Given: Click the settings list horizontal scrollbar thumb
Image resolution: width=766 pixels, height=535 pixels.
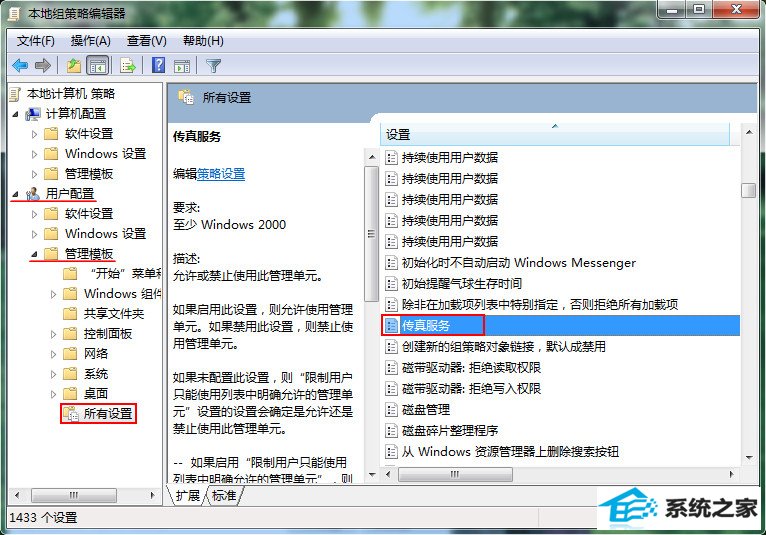Looking at the screenshot, I should [455, 474].
